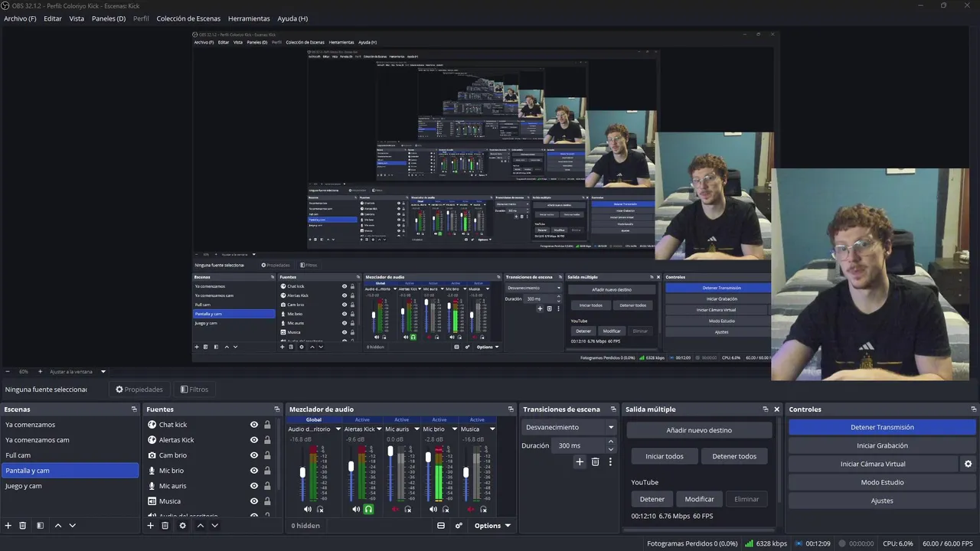Image resolution: width=980 pixels, height=551 pixels.
Task: Undock the Controles panel
Action: pyautogui.click(x=974, y=409)
